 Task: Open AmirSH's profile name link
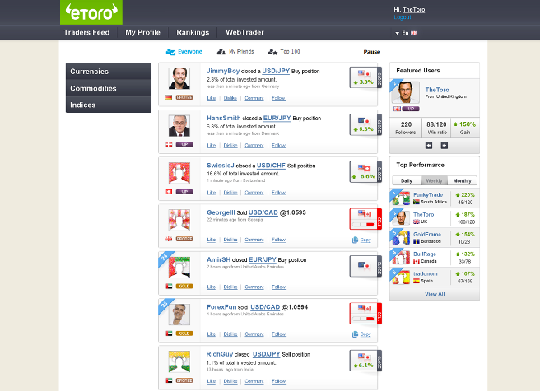[x=218, y=259]
